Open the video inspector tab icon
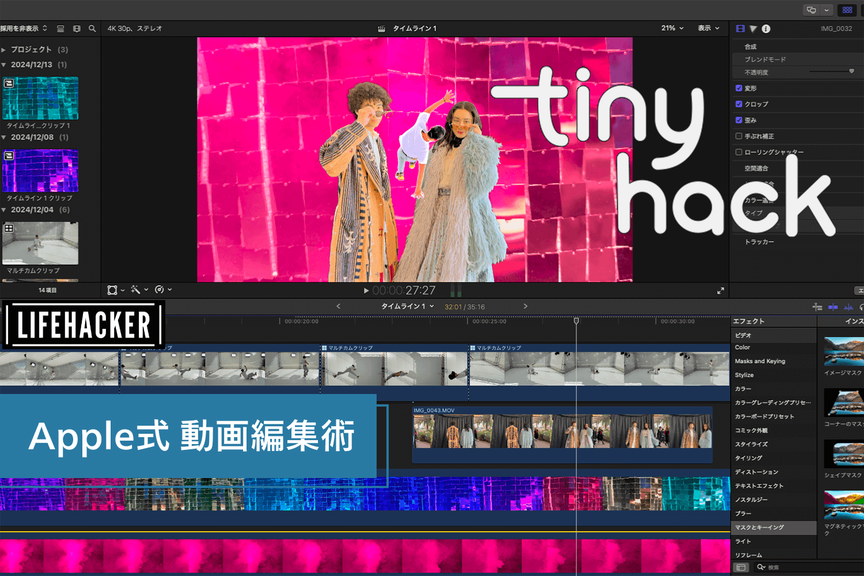This screenshot has height=576, width=864. click(x=741, y=29)
